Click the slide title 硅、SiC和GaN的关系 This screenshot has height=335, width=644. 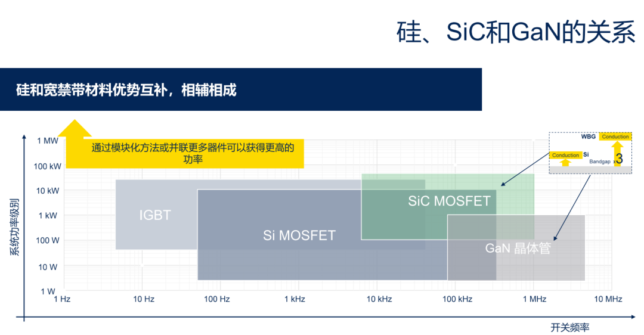[x=516, y=32]
